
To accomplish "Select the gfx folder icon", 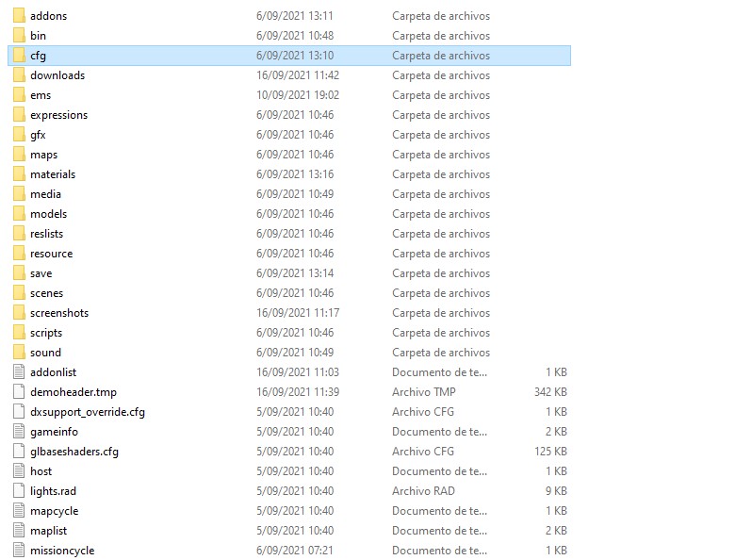I will pos(19,135).
